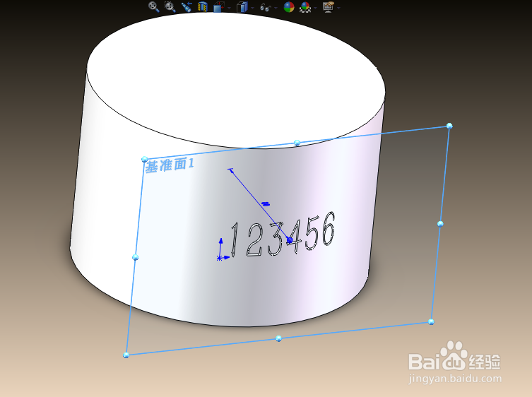Click the Zoom to Fit icon
The height and width of the screenshot is (397, 532).
pos(154,7)
